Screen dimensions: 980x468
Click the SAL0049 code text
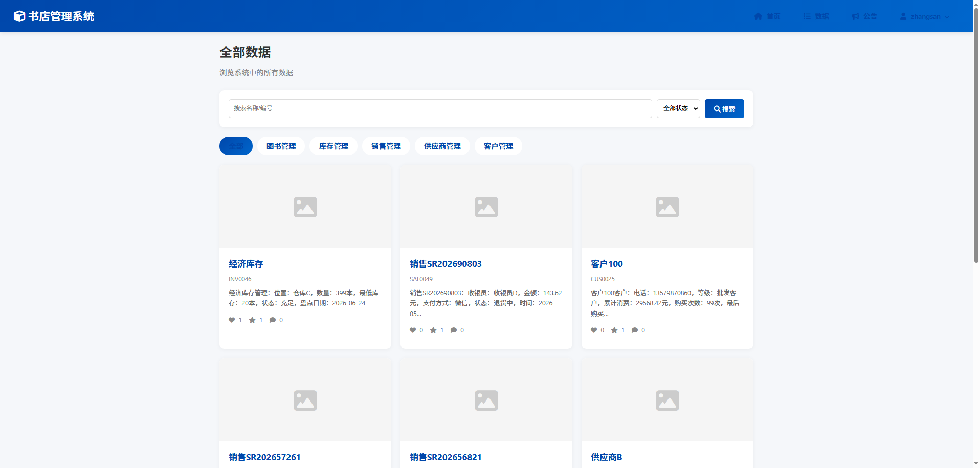[421, 279]
